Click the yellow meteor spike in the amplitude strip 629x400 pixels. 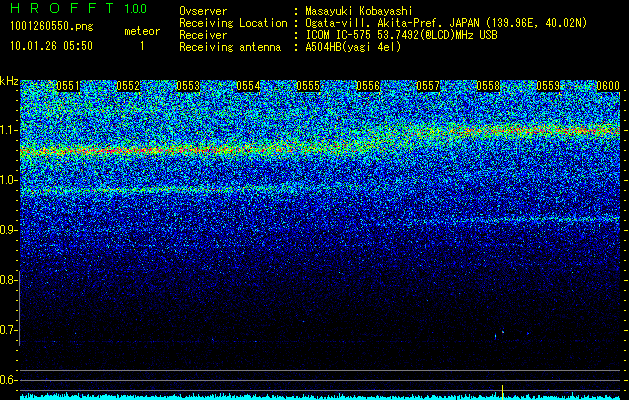[503, 392]
